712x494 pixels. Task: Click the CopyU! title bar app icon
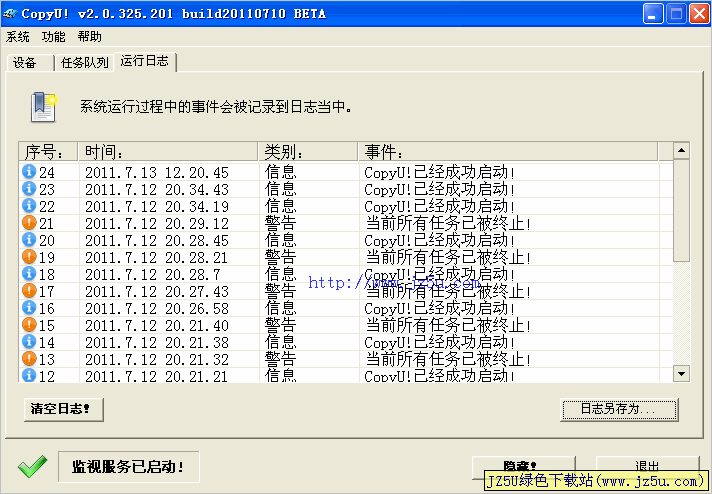point(10,14)
